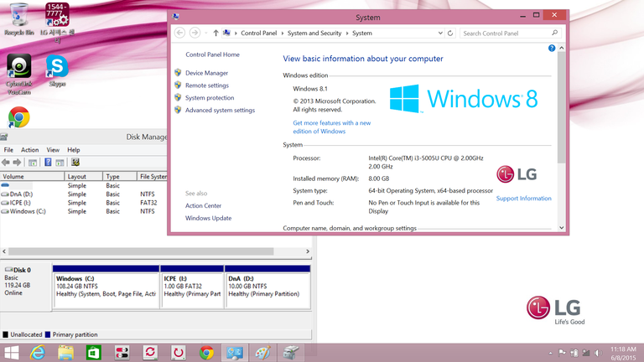This screenshot has height=362, width=644.
Task: Go up one level in Control Panel
Action: click(x=216, y=33)
